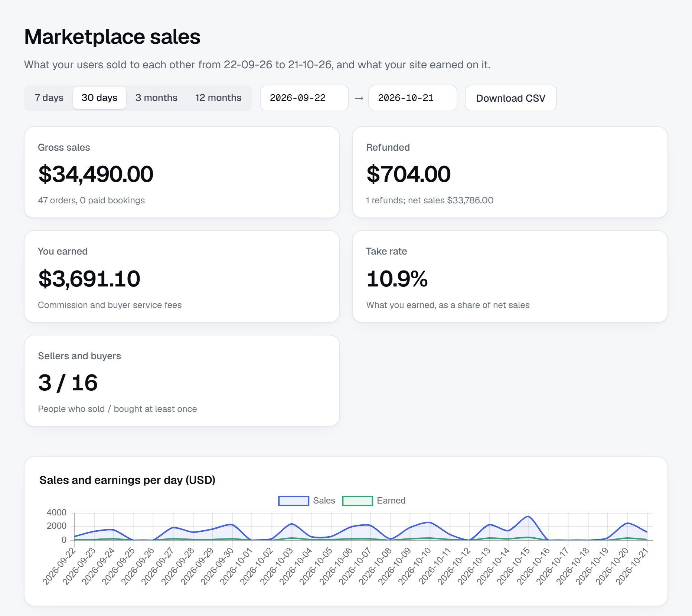Click the end date field 2026-10-21
The image size is (692, 616).
[x=412, y=98]
